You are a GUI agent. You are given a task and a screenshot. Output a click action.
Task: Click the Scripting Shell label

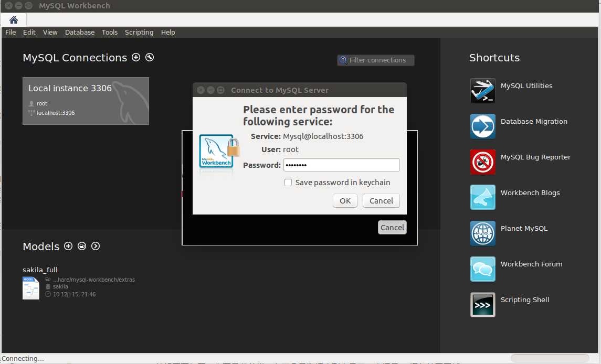(x=525, y=299)
